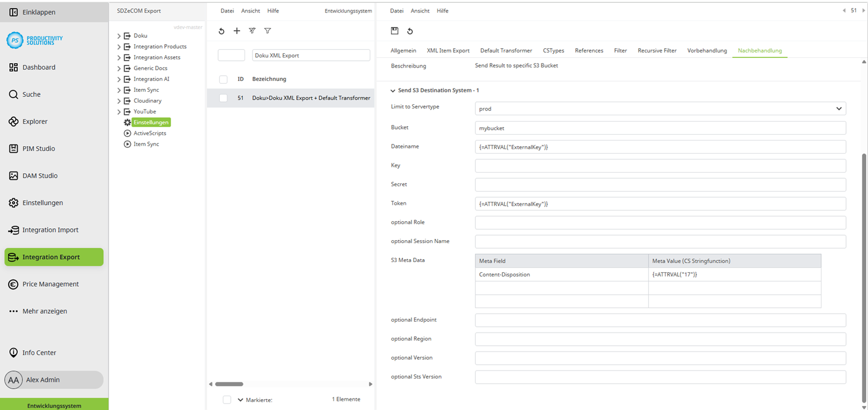Toggle the Markierte checkbox at the list bottom
This screenshot has width=868, height=410.
tap(227, 400)
